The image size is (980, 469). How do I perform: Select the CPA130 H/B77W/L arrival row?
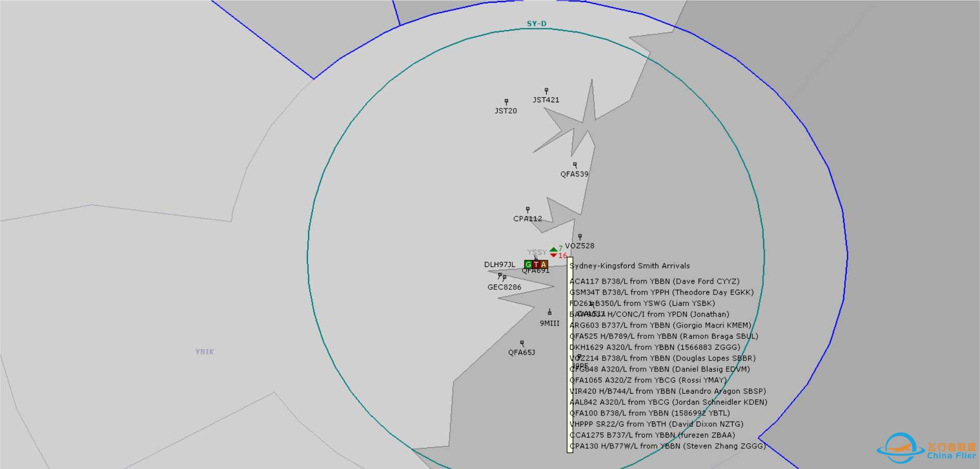coord(668,446)
